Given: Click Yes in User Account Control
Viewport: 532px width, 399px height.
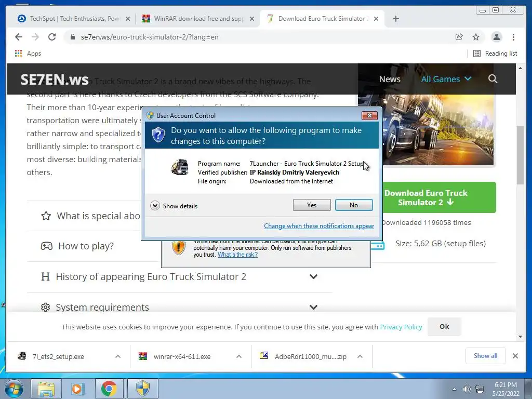Looking at the screenshot, I should pyautogui.click(x=312, y=205).
